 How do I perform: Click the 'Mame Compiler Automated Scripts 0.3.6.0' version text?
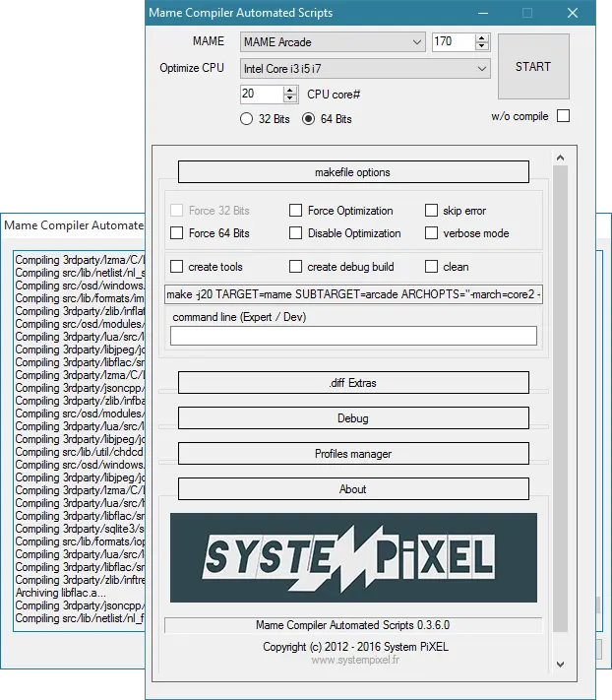pyautogui.click(x=353, y=625)
